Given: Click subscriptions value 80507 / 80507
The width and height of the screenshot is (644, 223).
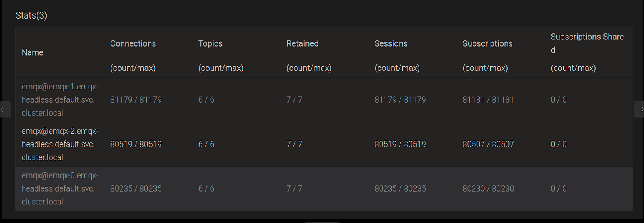Looking at the screenshot, I should (x=488, y=144).
